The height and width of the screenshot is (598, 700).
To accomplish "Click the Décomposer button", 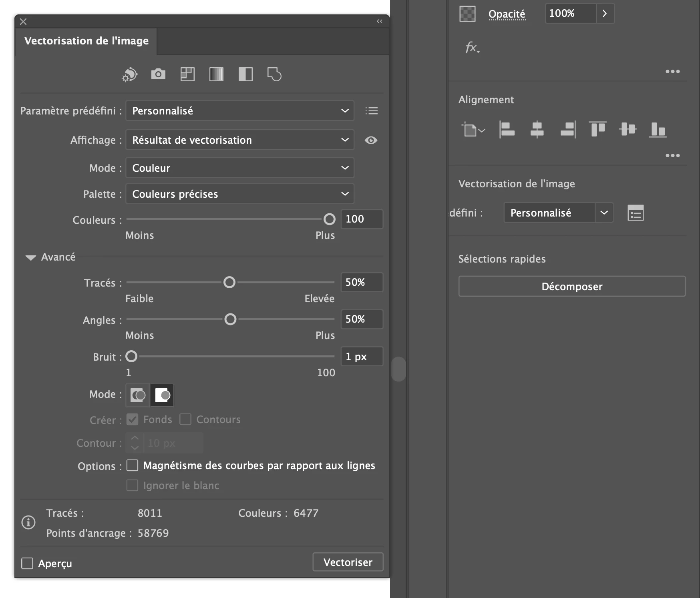I will coord(572,287).
